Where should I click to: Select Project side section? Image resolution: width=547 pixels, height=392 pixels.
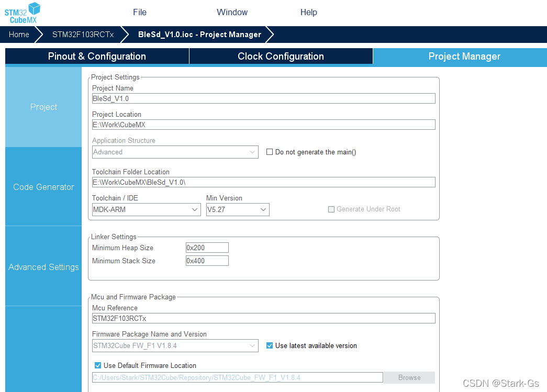coord(43,107)
